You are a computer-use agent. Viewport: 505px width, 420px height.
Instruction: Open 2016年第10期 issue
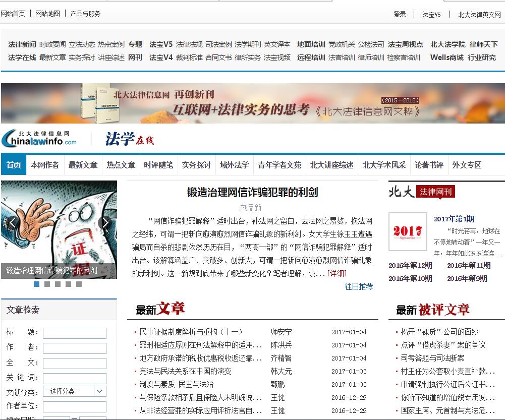click(410, 278)
